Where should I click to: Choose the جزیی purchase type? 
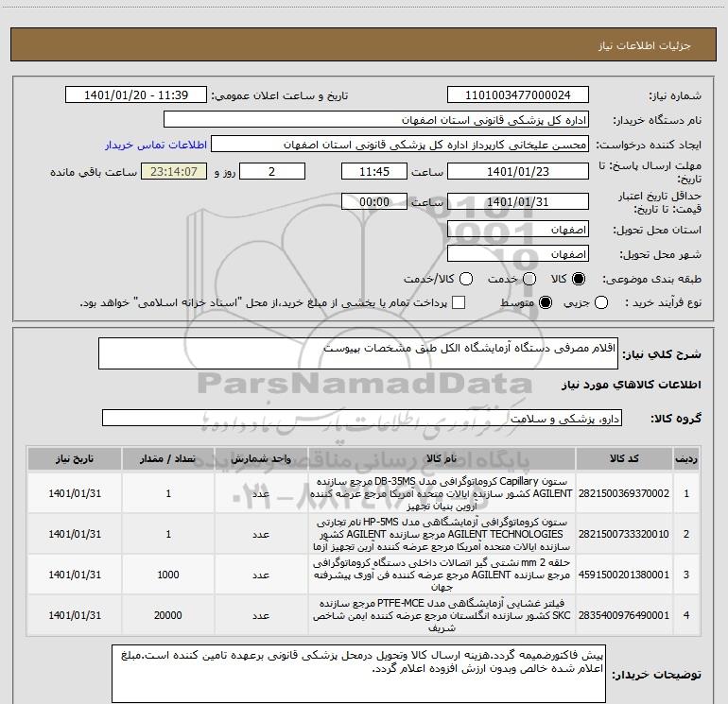[601, 302]
